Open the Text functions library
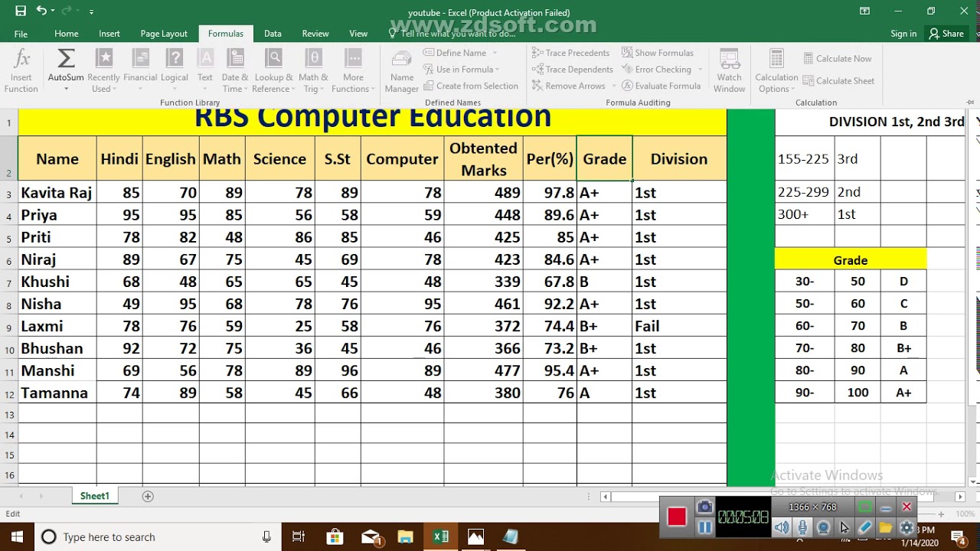The image size is (980, 551). (205, 71)
